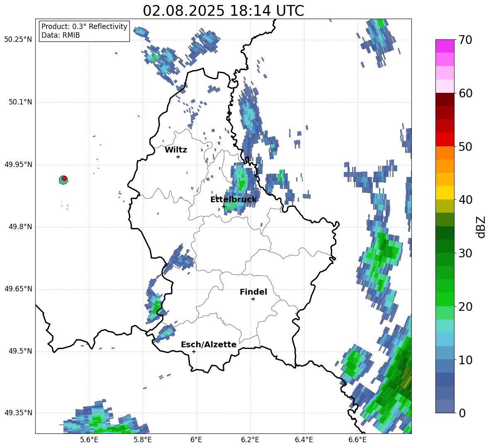Click the Wiltz cross marker
Image resolution: width=491 pixels, height=448 pixels.
click(x=178, y=157)
